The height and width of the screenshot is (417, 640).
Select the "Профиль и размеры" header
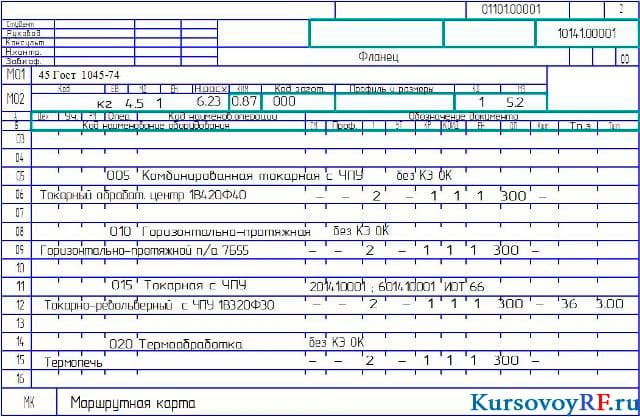pos(391,89)
